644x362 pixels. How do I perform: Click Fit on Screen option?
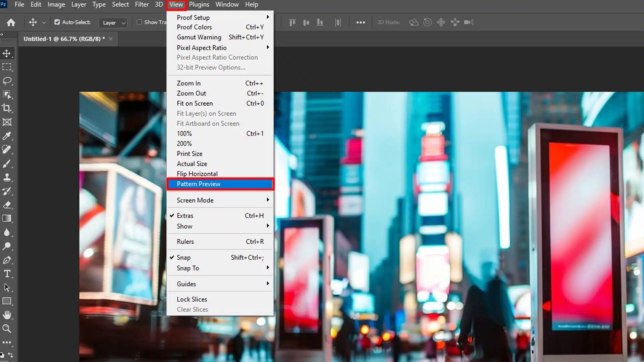(195, 103)
